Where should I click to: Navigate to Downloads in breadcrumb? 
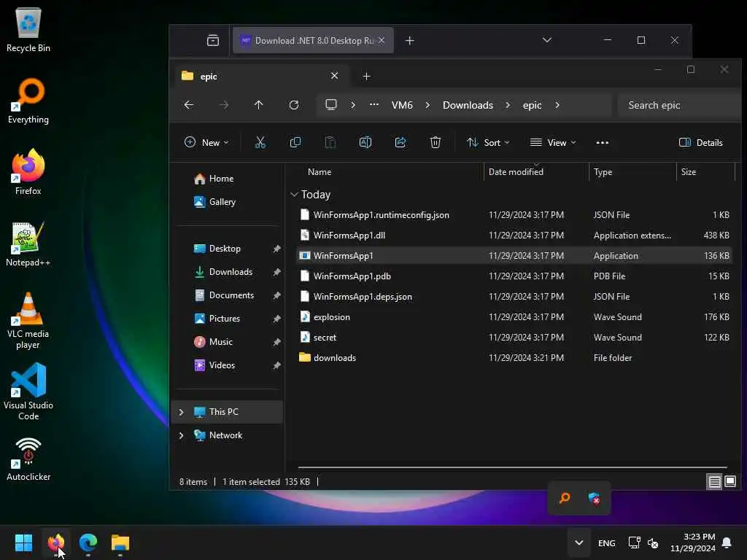468,105
